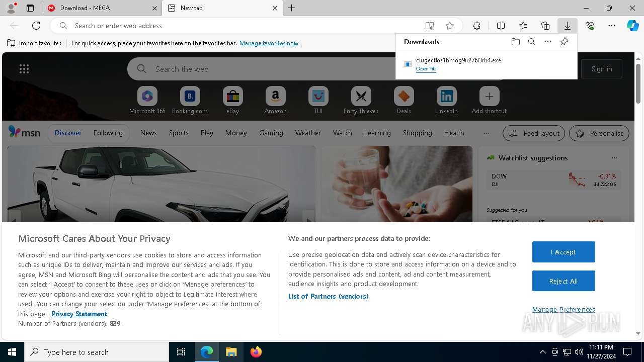Open Settings and more menu
644x362 pixels.
[612, 26]
